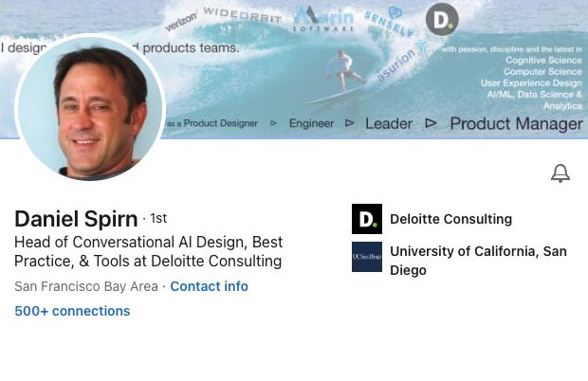The height and width of the screenshot is (381, 588).
Task: View the 500+ connections link
Action: (72, 311)
